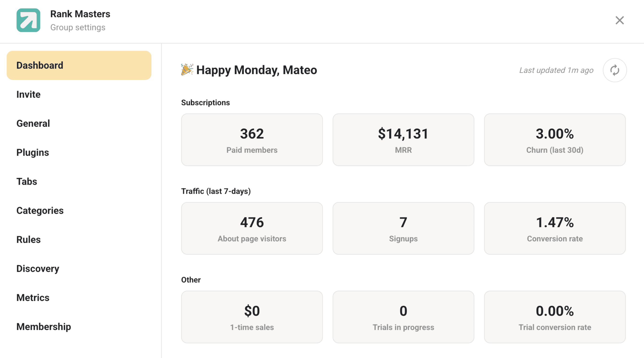The width and height of the screenshot is (644, 358).
Task: View the Metrics section
Action: (x=33, y=298)
